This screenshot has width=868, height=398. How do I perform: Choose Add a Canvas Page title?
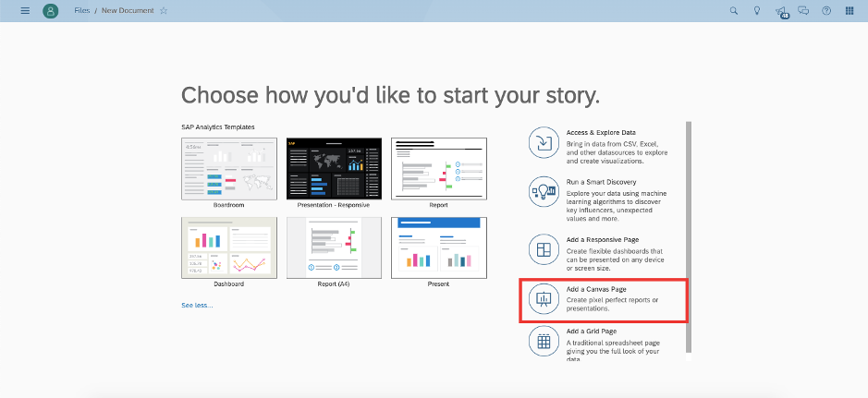tap(596, 289)
